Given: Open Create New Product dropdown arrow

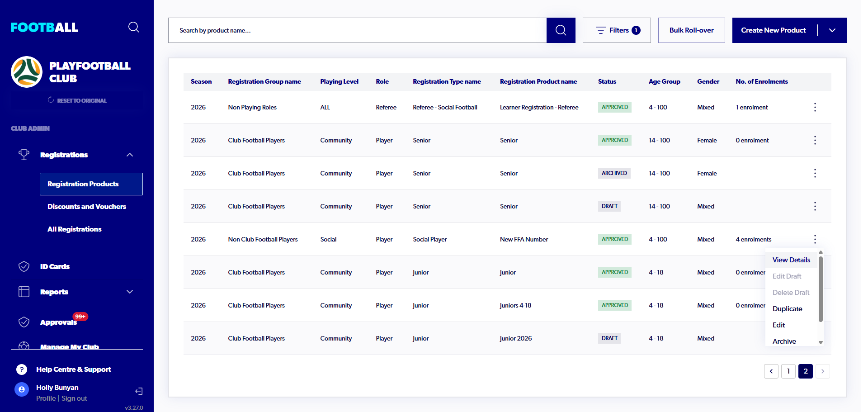Looking at the screenshot, I should (832, 30).
